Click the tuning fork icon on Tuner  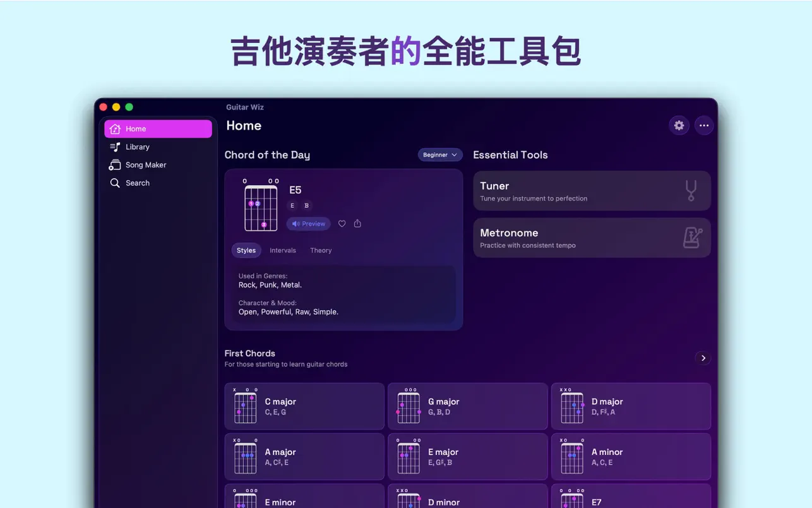pos(691,191)
